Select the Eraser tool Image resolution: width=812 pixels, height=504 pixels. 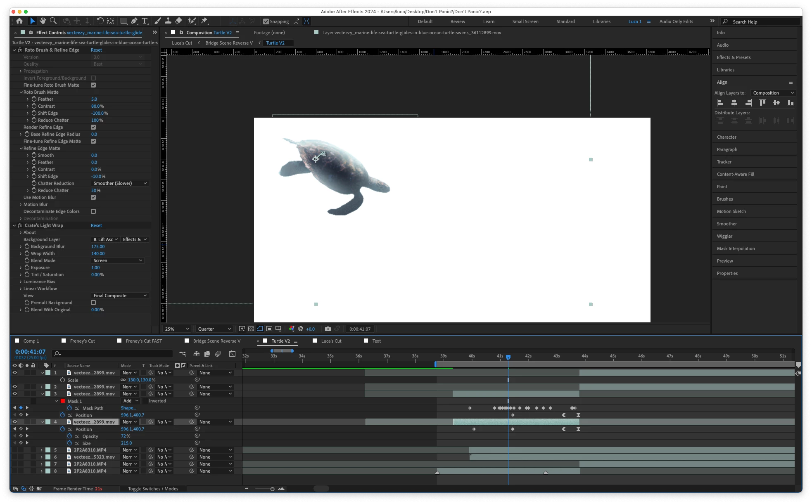178,21
